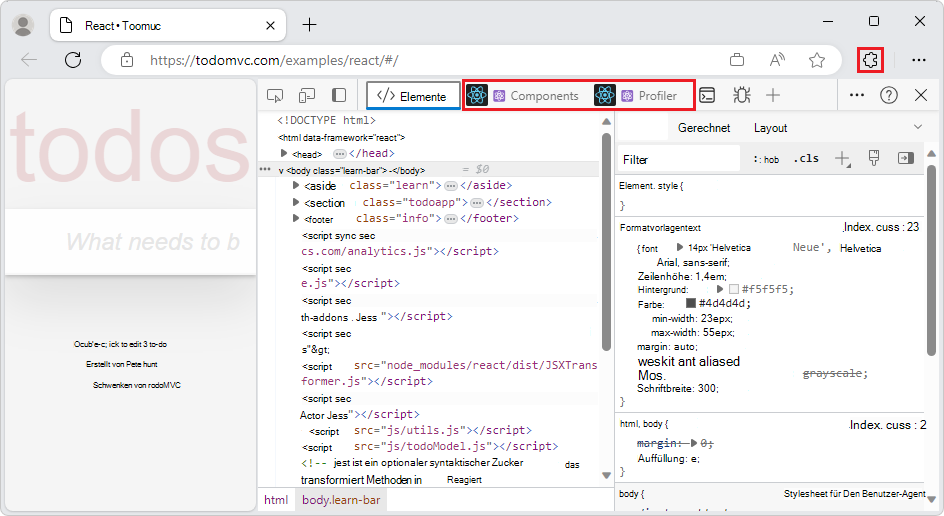Open DevTools help question mark
Image resolution: width=944 pixels, height=516 pixels.
tap(889, 95)
